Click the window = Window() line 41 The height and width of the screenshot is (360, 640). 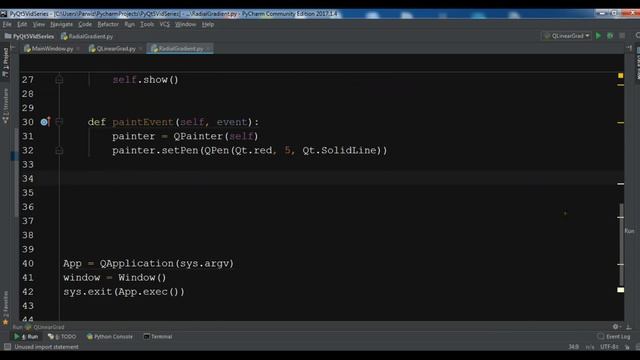coord(115,278)
